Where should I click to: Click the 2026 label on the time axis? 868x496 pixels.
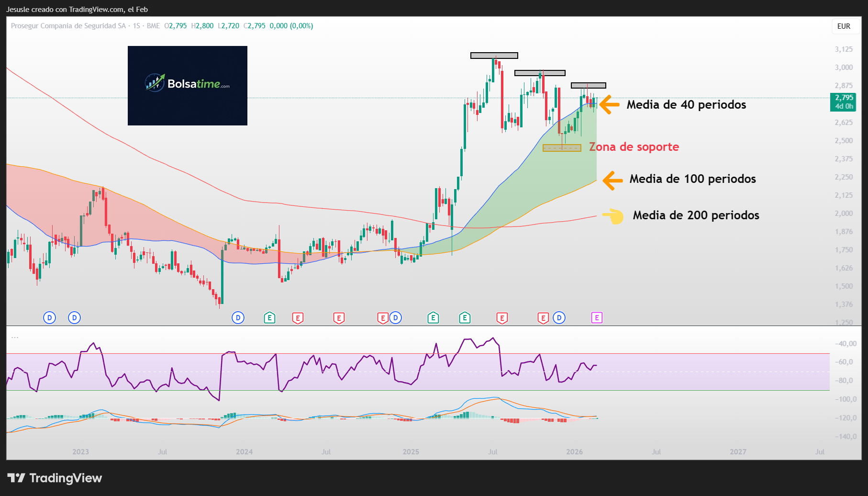(x=574, y=451)
